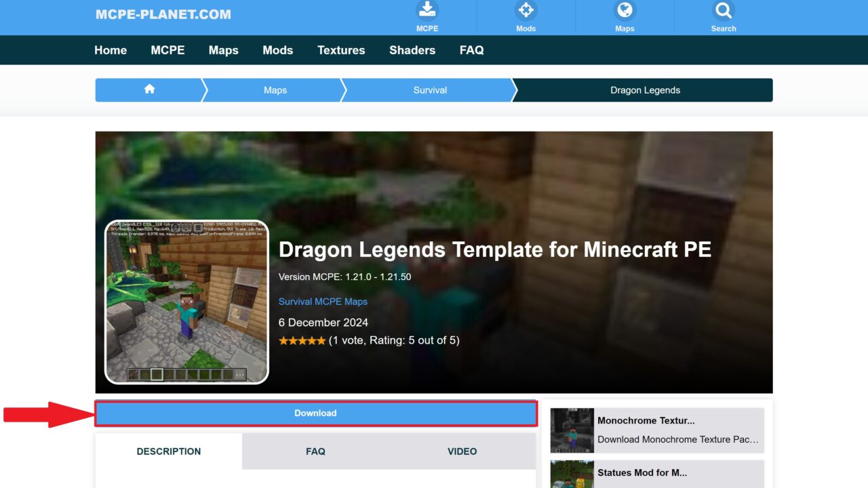Switch to the VIDEO tab

point(462,451)
